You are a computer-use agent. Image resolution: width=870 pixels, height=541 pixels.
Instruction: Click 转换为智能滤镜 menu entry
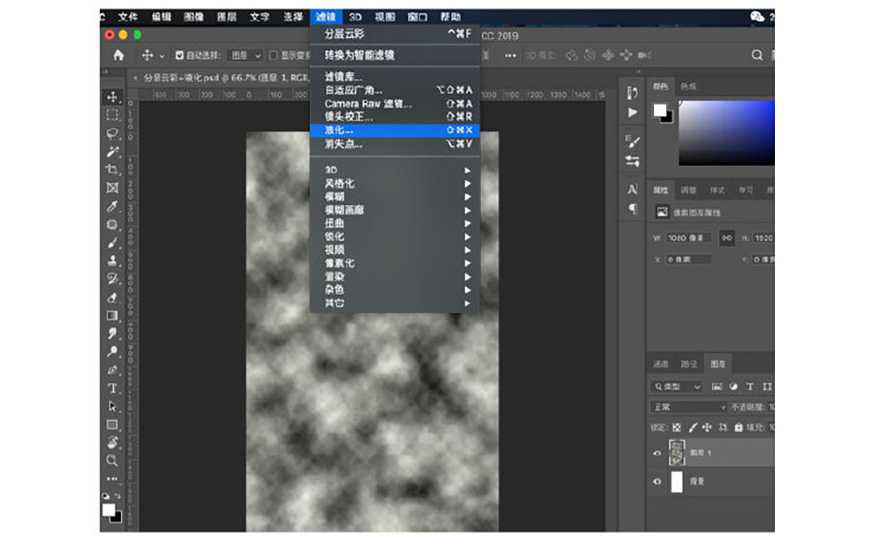point(359,55)
